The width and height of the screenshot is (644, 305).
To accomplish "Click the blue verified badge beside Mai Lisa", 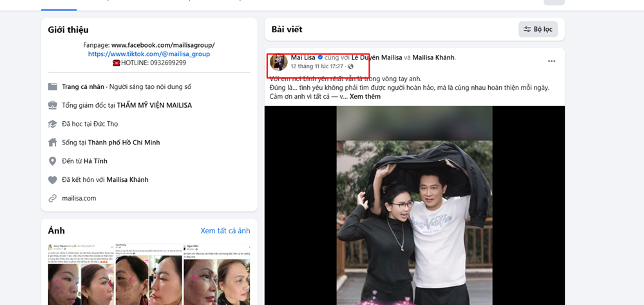I will click(320, 57).
